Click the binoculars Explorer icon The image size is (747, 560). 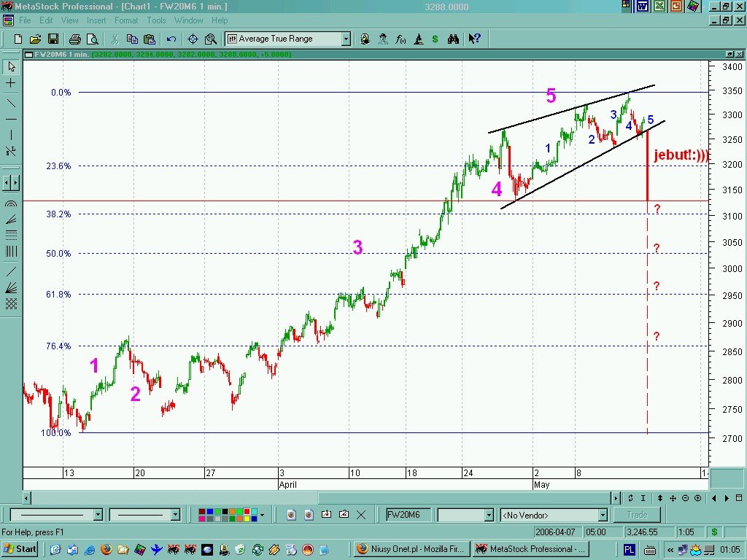click(453, 39)
